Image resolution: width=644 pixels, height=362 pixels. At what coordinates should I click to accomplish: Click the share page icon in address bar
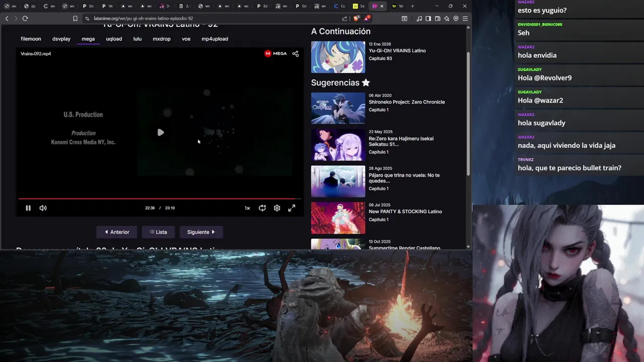coord(345,19)
